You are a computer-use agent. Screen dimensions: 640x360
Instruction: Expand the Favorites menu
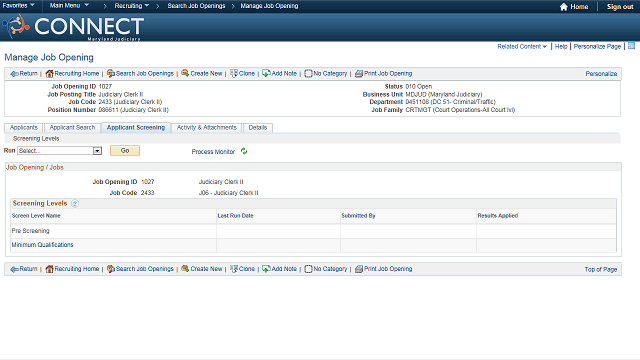click(x=18, y=5)
